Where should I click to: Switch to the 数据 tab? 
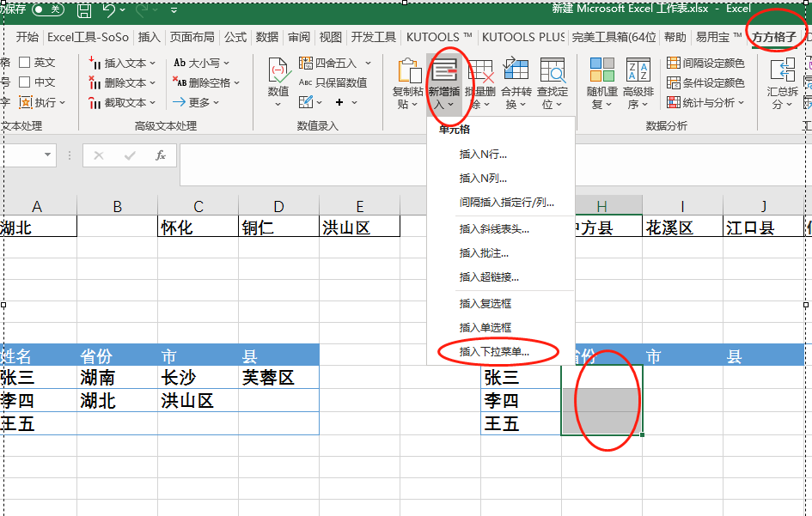[267, 37]
